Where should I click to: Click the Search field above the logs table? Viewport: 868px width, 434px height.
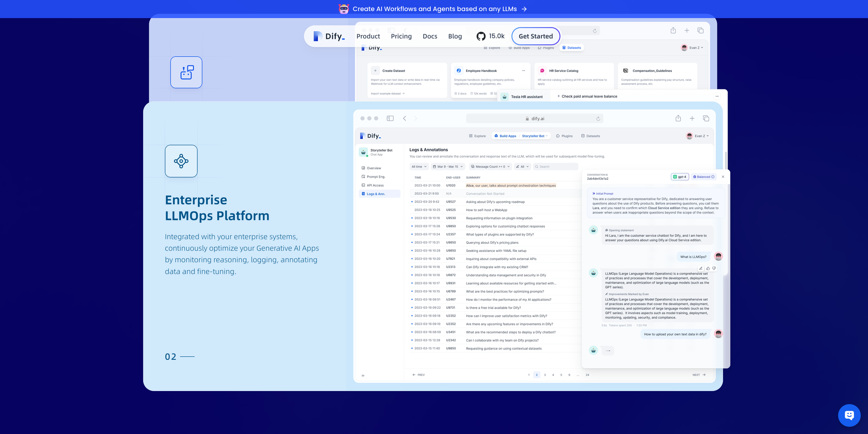point(556,166)
